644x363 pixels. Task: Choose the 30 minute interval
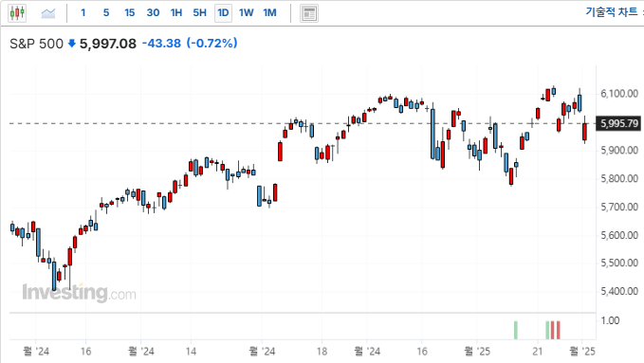tap(153, 13)
